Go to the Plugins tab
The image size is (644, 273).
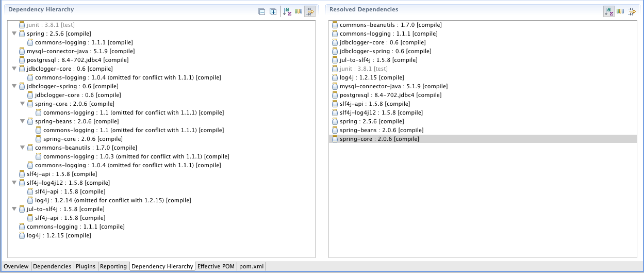86,266
